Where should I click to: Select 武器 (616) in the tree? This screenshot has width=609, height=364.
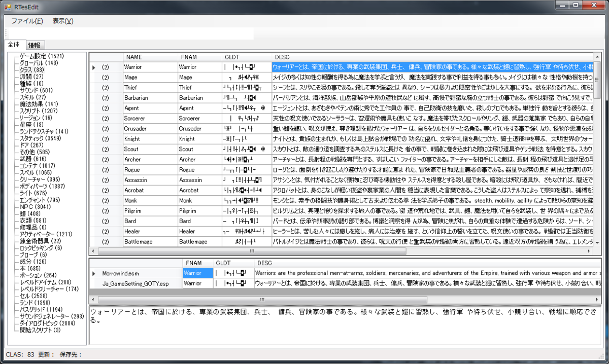coord(32,159)
